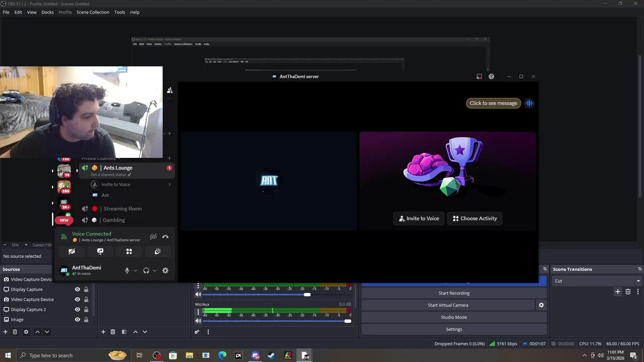Open Discord headphone output options arrow
The width and height of the screenshot is (644, 362).
pos(154,270)
